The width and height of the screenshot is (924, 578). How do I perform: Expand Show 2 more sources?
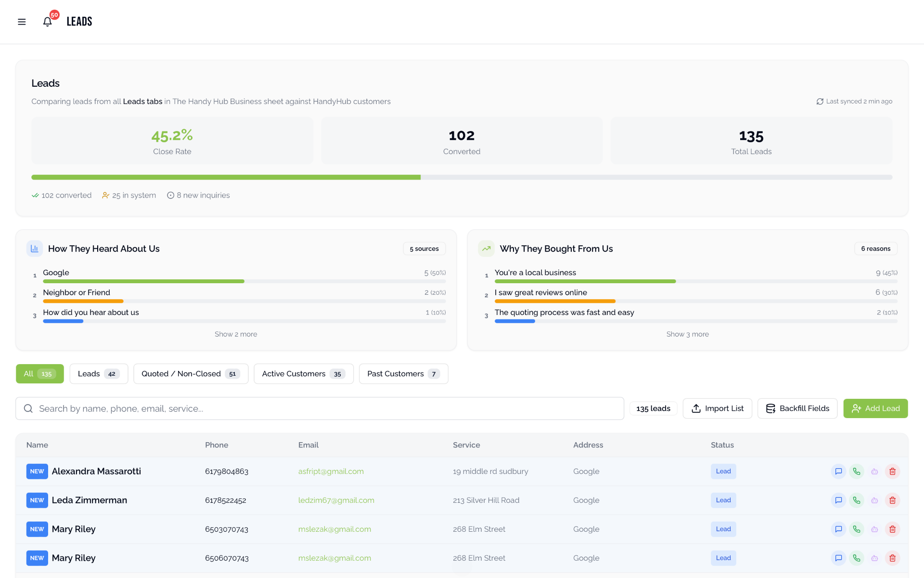click(236, 334)
